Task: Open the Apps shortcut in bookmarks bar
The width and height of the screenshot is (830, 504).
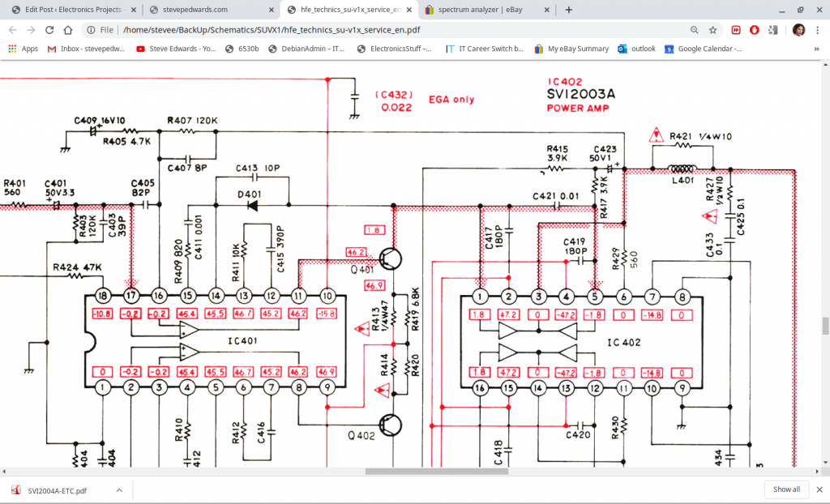Action: tap(23, 49)
